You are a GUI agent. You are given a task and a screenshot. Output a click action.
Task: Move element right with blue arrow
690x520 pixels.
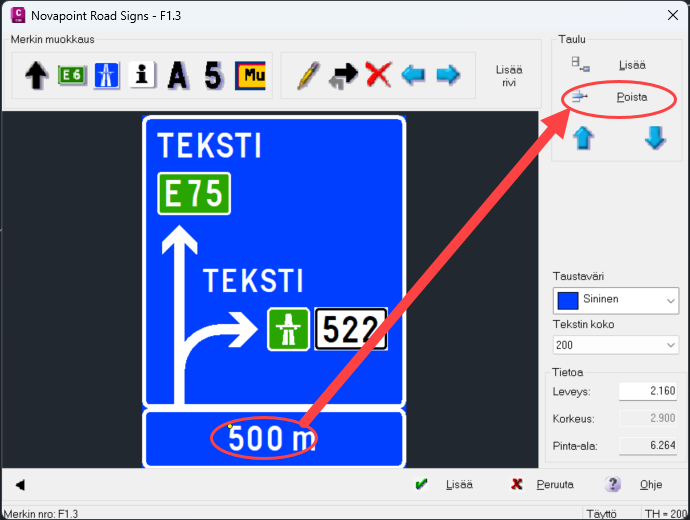[x=448, y=74]
